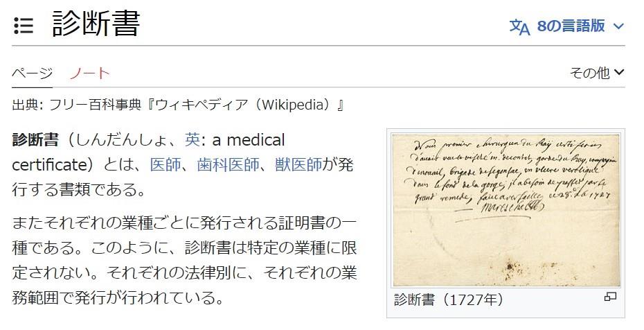Open the 獣医師 article link
The image size is (644, 330).
tap(298, 165)
